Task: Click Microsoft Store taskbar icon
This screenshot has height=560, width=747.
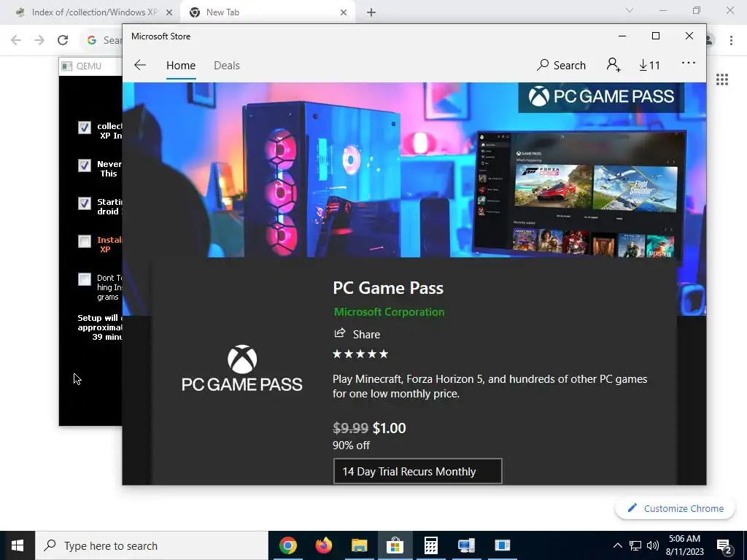Action: click(x=395, y=545)
